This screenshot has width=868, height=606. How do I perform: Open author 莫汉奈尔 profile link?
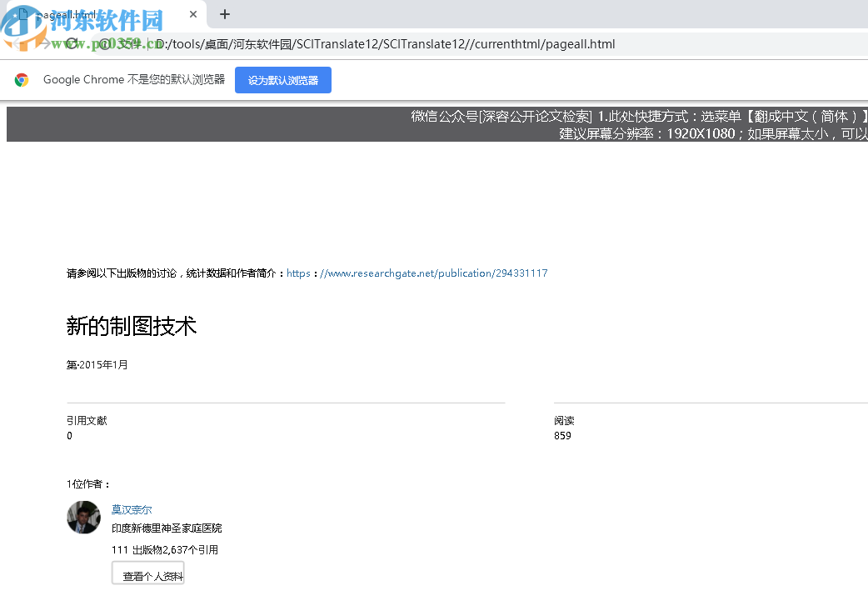tap(132, 509)
